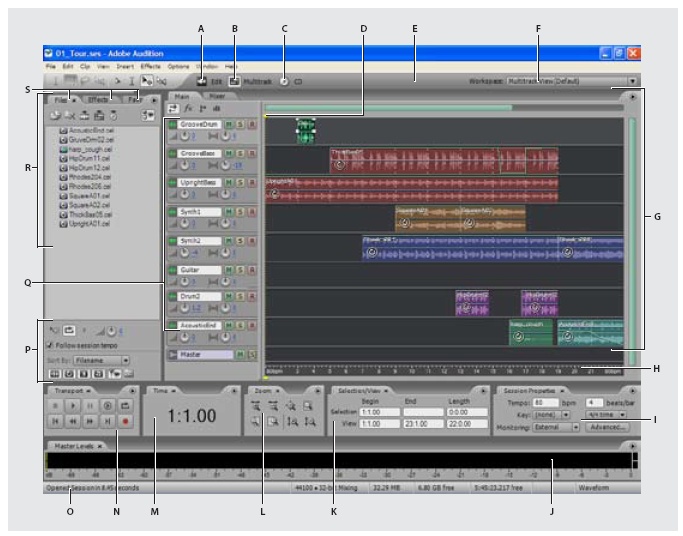Click Zoom In Vertically icon

(293, 421)
